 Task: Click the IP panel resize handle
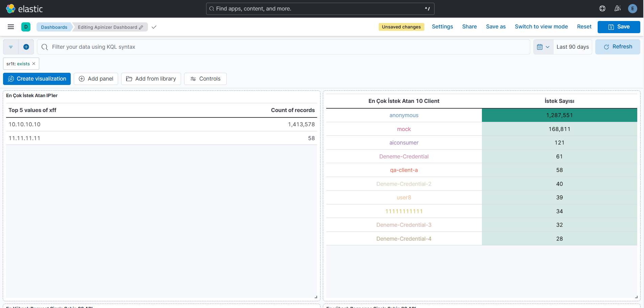coord(316,297)
